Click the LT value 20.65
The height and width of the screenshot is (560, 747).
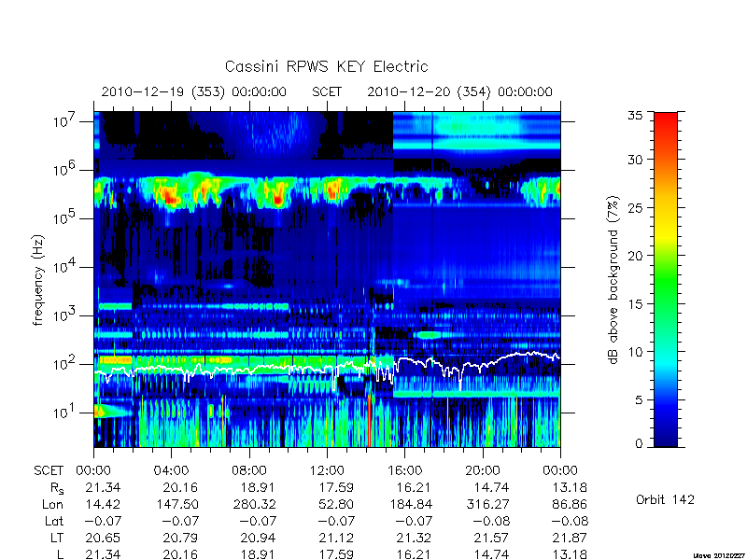(x=103, y=539)
